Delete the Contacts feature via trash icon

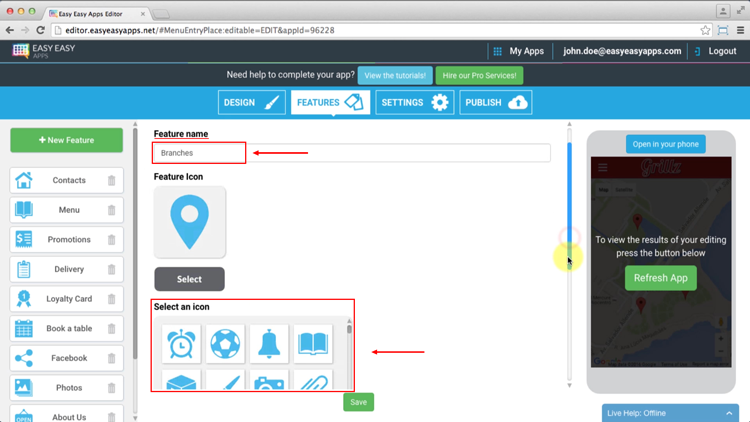111,180
